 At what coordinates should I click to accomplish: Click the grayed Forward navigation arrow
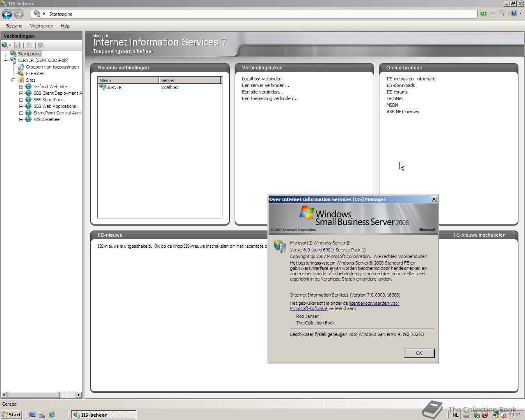(x=19, y=14)
